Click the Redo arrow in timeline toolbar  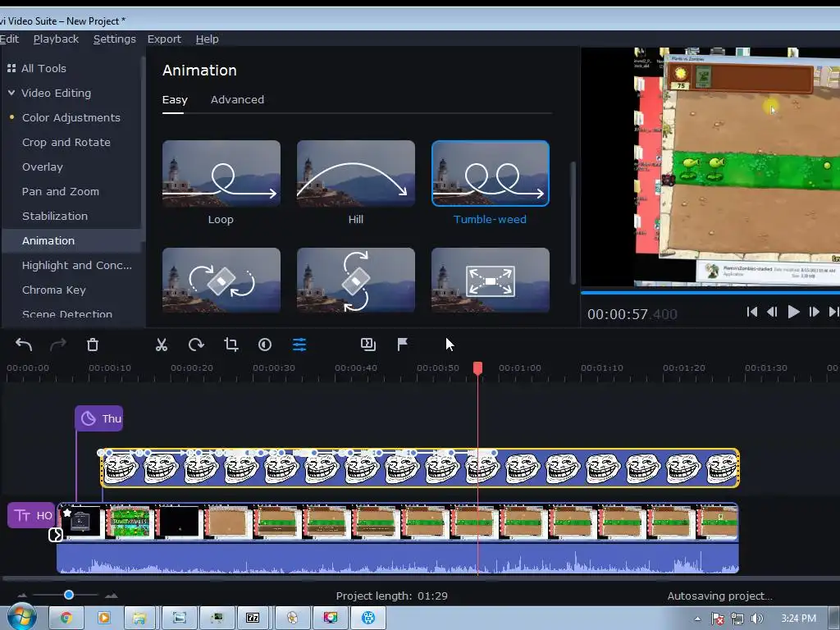tap(58, 345)
